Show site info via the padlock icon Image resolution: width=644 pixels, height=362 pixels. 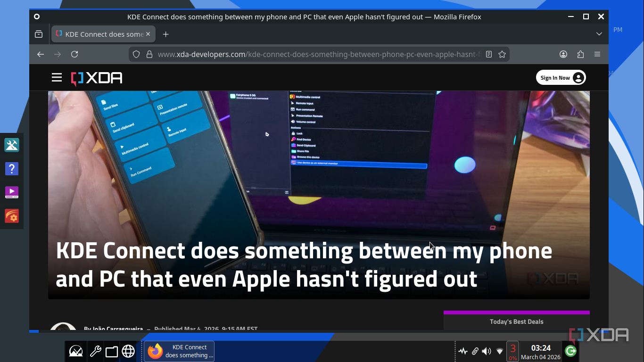click(149, 54)
